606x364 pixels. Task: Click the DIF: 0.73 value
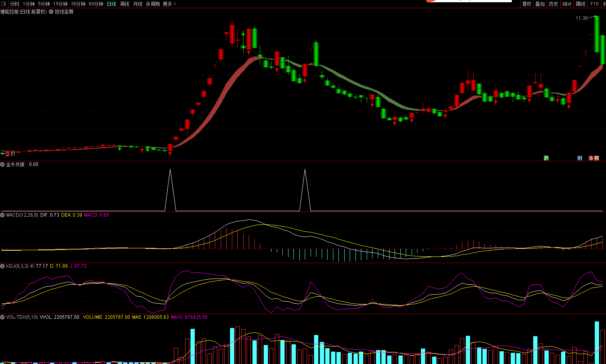(x=50, y=215)
